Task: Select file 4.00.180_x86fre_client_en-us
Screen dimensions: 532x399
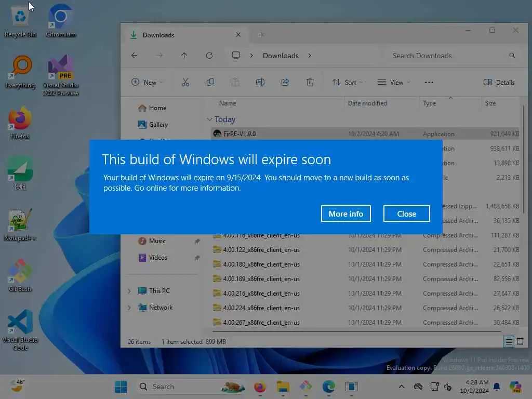Action: (x=365, y=264)
